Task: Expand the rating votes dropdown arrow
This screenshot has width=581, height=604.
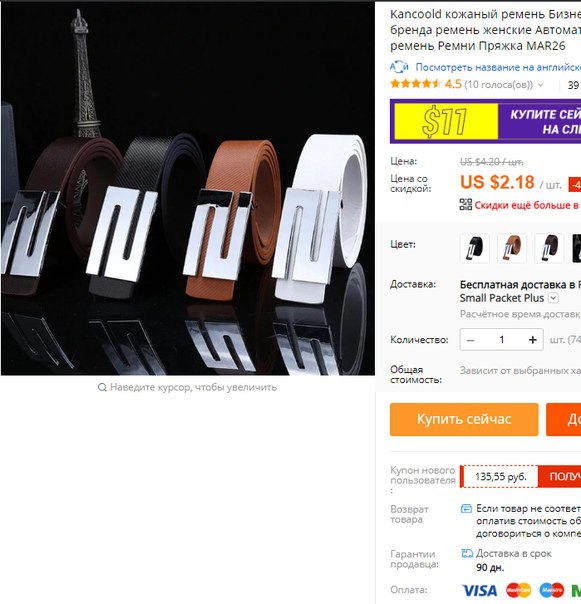Action: (541, 85)
